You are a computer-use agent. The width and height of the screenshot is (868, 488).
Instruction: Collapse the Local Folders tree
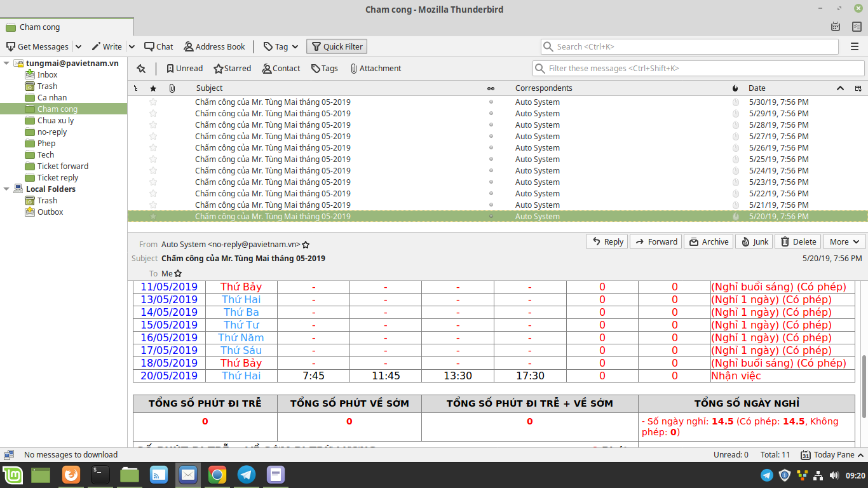(6, 189)
